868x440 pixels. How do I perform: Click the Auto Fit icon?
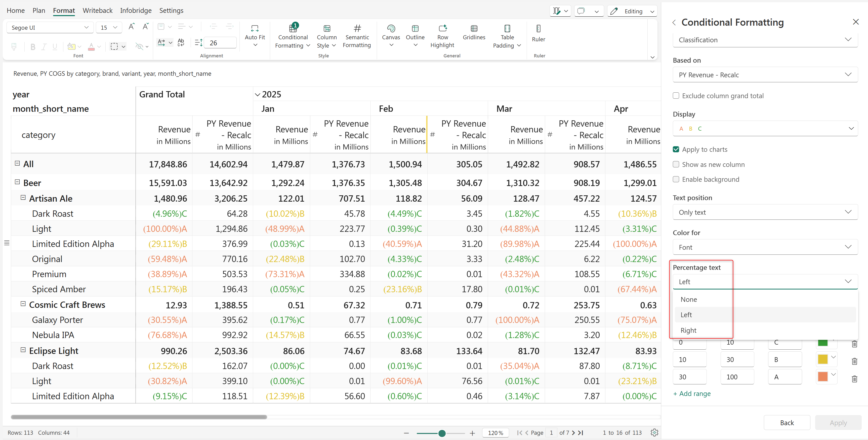(254, 28)
